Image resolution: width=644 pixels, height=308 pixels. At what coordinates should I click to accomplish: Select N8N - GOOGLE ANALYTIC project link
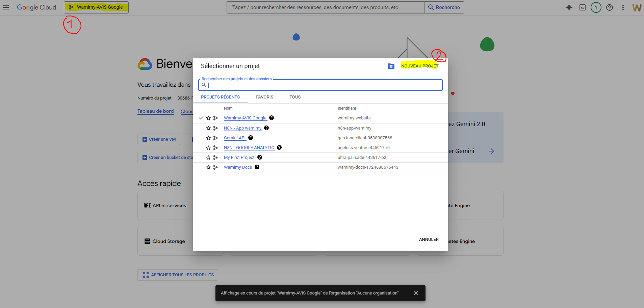(249, 148)
